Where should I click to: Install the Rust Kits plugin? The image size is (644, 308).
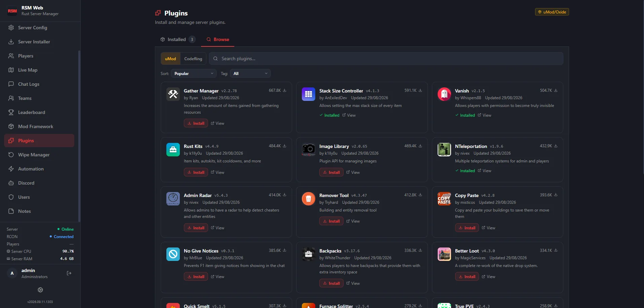196,172
